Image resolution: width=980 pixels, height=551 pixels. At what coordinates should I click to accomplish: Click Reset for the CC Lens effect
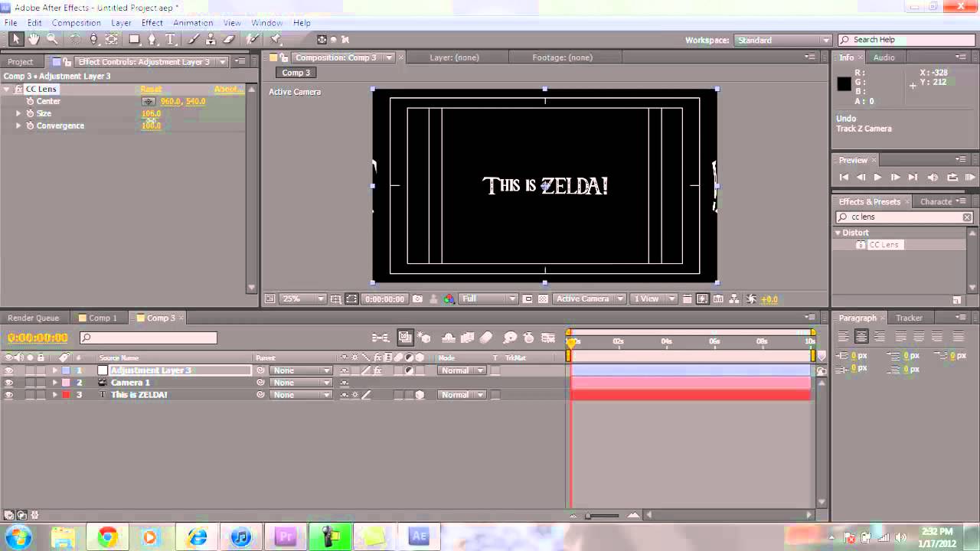point(151,90)
